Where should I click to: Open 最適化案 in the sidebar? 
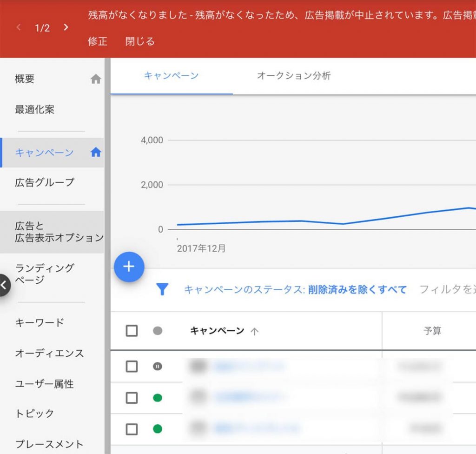(x=34, y=109)
